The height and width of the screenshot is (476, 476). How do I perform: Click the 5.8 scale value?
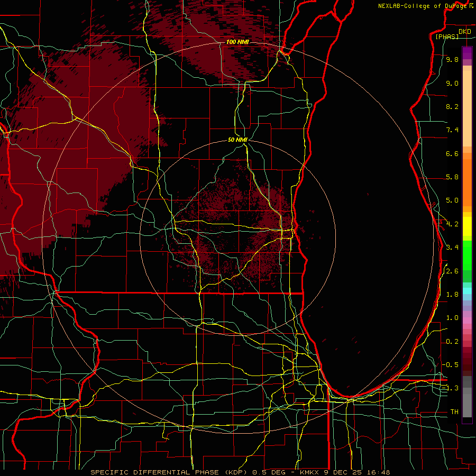click(452, 177)
